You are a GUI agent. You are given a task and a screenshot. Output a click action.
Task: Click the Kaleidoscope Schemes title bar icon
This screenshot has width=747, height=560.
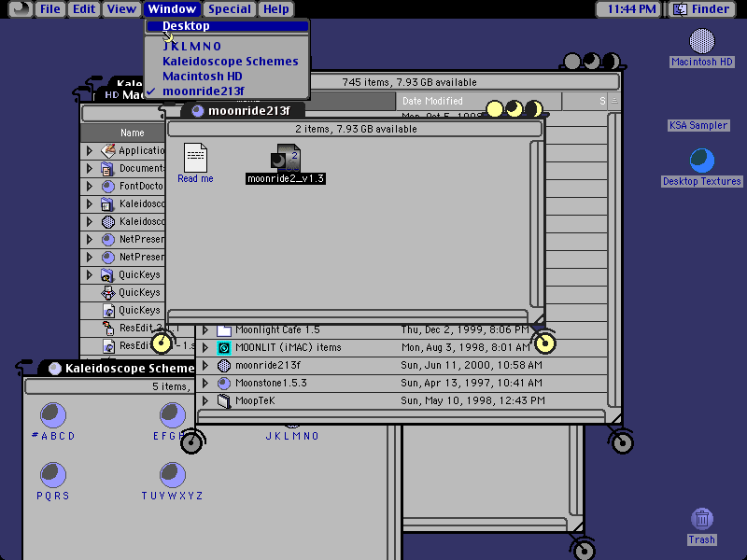[x=55, y=369]
